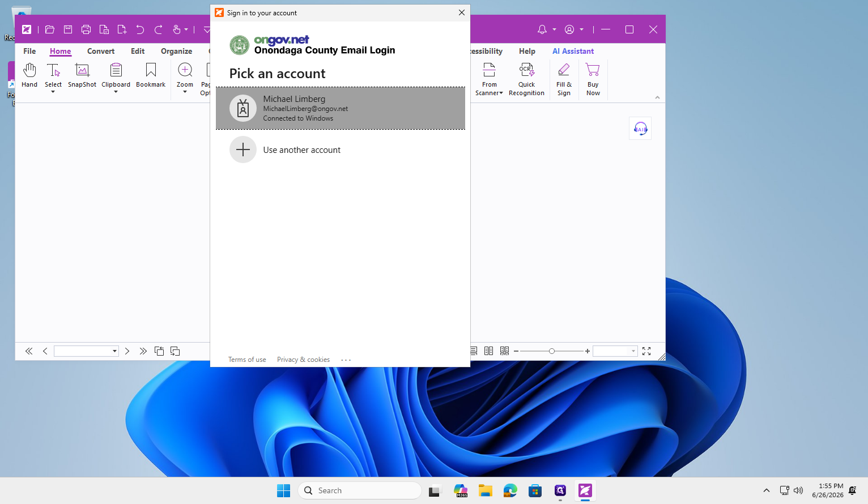Open the AI assistant floating icon
Image resolution: width=868 pixels, height=504 pixels.
pyautogui.click(x=640, y=129)
